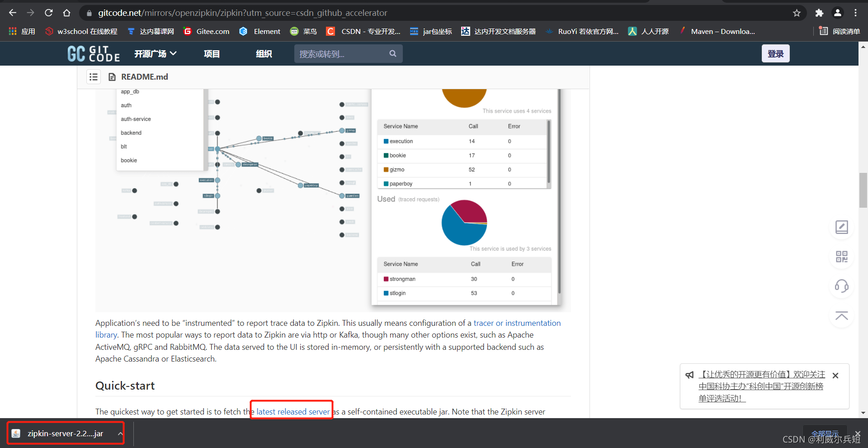Open the 达内开发文档服务器 bookmark

pos(498,31)
